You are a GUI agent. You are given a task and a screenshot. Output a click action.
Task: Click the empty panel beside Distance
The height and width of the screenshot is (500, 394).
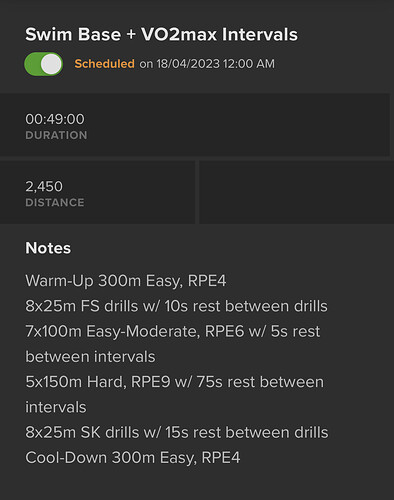[x=297, y=192]
